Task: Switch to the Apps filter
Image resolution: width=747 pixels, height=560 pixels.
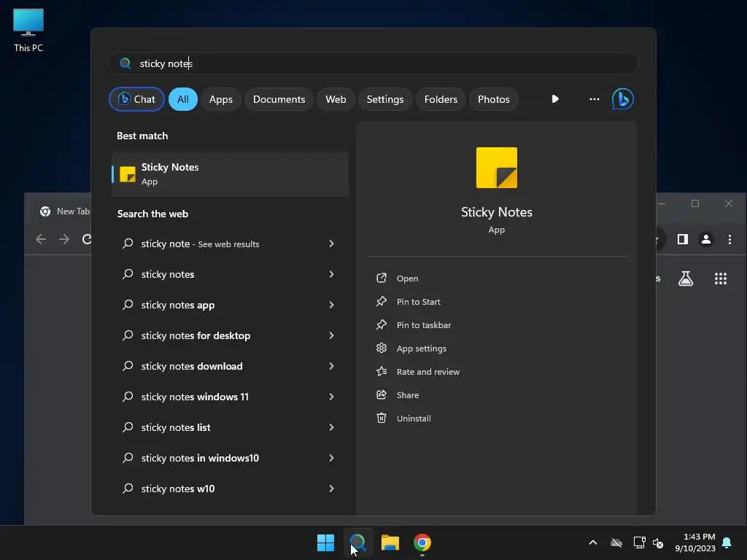Action: 220,99
